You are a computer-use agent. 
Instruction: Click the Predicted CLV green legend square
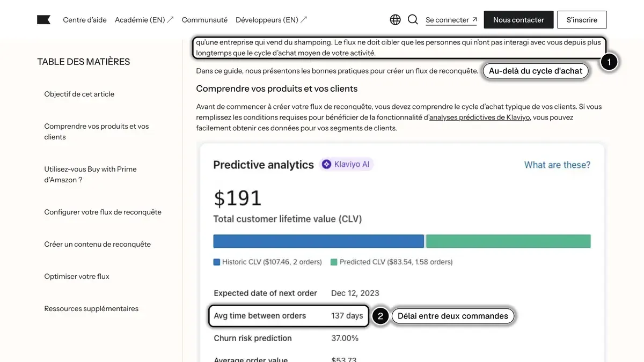point(334,262)
